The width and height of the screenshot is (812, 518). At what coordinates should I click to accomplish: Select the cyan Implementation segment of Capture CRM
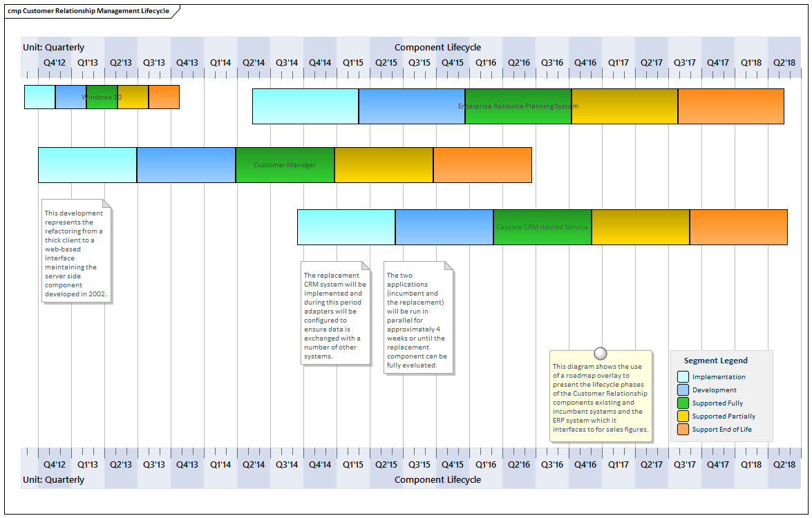(346, 227)
